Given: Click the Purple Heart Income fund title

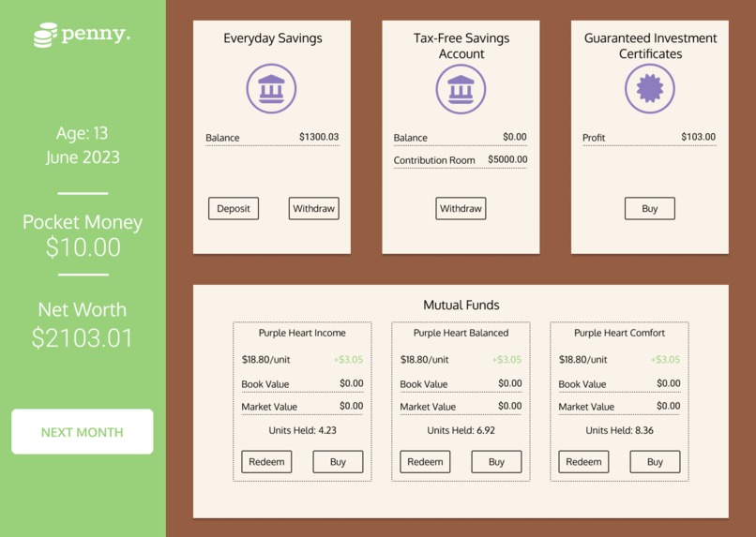Looking at the screenshot, I should 302,333.
